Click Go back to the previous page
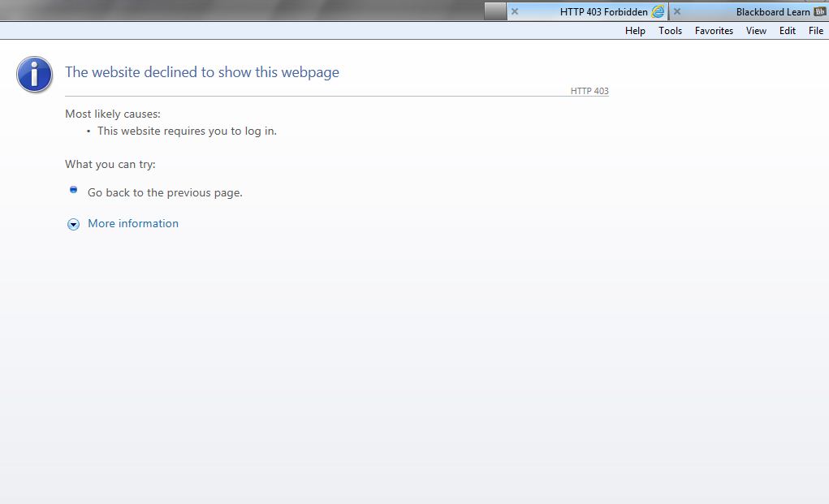 pos(165,193)
